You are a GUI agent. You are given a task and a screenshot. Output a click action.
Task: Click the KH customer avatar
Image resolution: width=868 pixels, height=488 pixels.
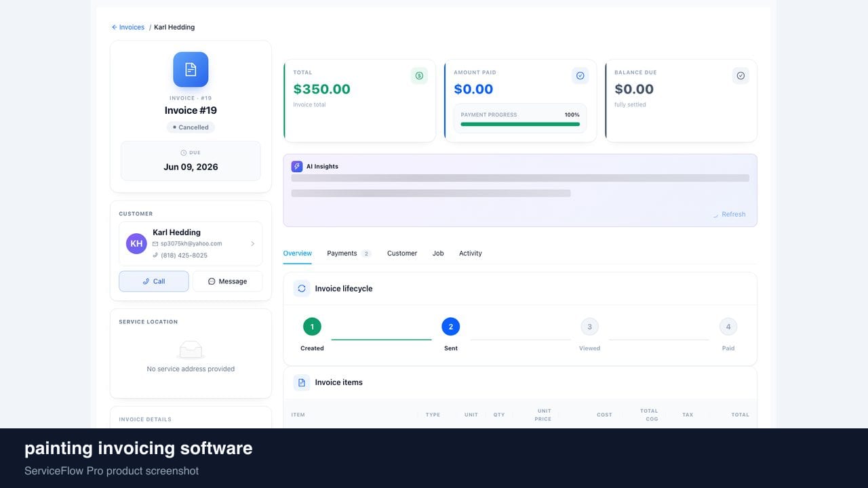click(x=136, y=243)
